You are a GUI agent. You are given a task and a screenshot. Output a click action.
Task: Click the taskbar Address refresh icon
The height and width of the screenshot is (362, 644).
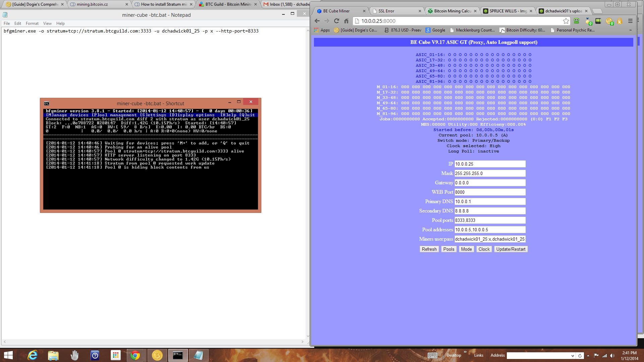point(580,356)
